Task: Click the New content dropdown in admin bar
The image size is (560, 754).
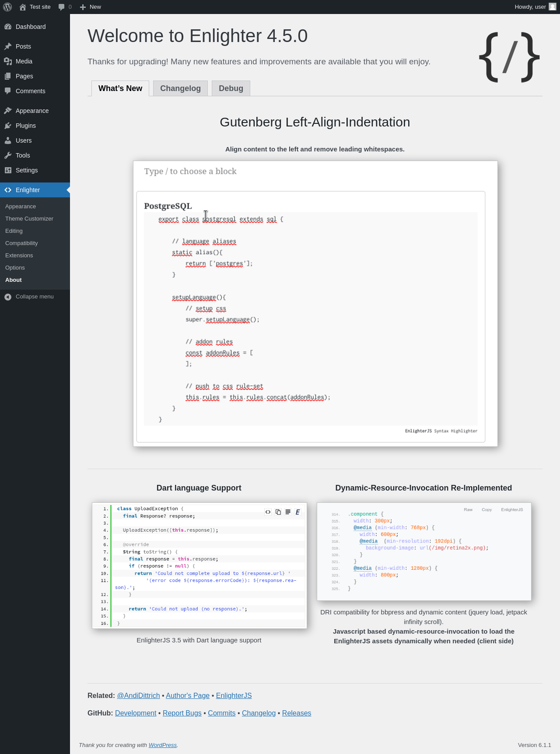Action: click(x=91, y=7)
